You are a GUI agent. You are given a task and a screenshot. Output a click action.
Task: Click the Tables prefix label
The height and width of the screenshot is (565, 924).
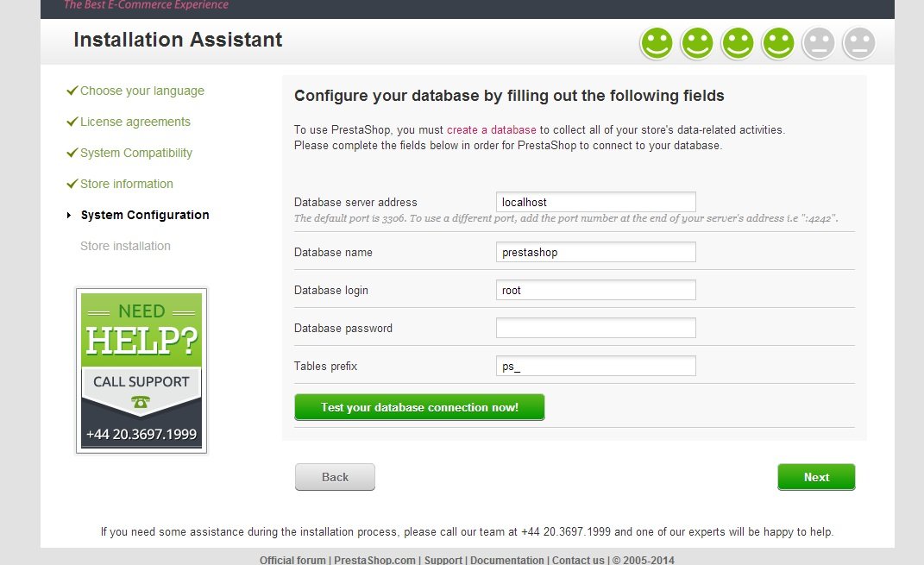325,367
